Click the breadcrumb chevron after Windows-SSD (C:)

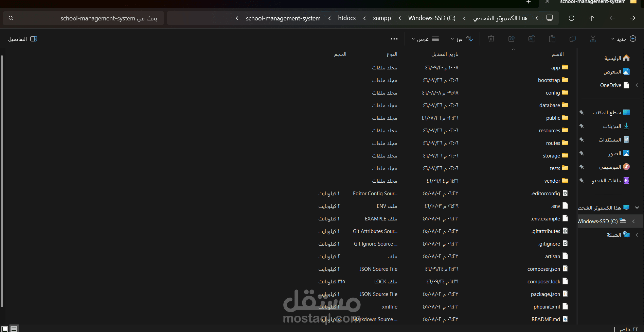400,18
